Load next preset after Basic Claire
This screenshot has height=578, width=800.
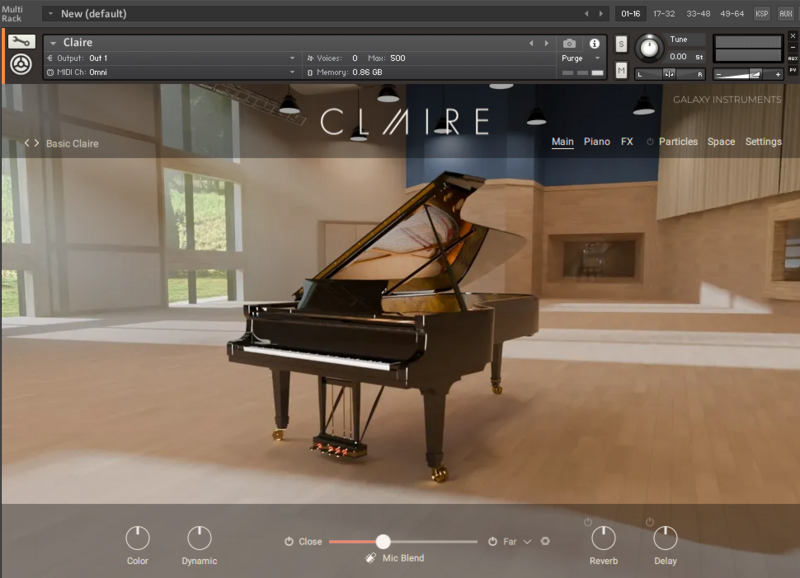(x=36, y=143)
